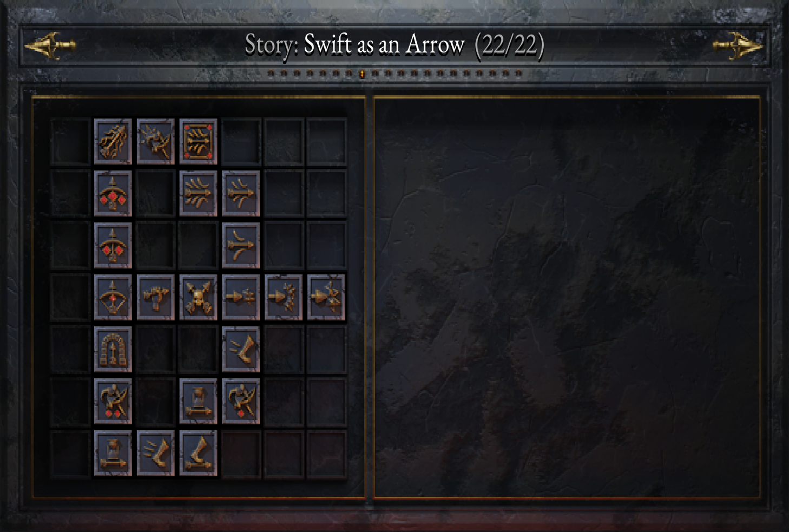
Task: Choose the gauntlet hand icon beside the skull
Action: [x=156, y=298]
